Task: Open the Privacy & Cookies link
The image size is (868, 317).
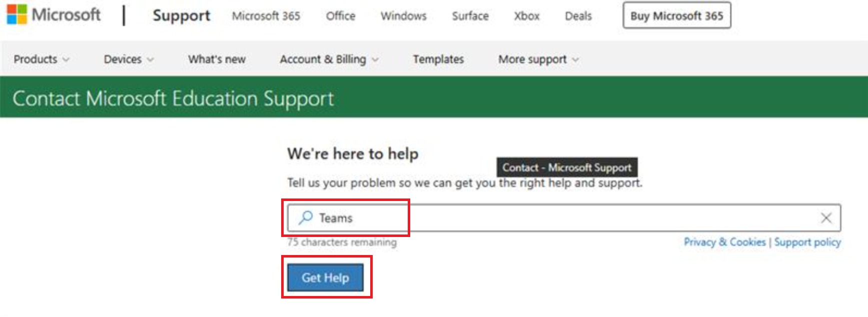Action: point(724,242)
